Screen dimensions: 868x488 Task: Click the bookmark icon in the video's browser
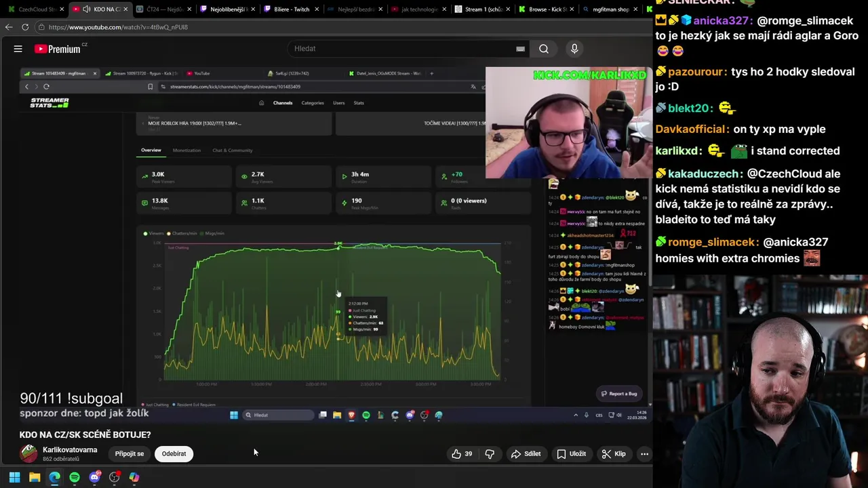pos(150,87)
